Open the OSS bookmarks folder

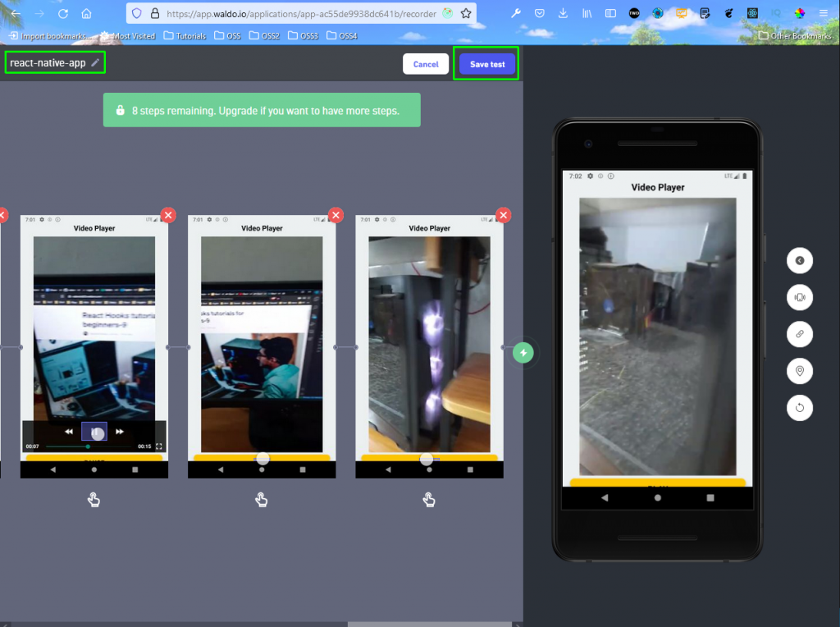(x=228, y=36)
